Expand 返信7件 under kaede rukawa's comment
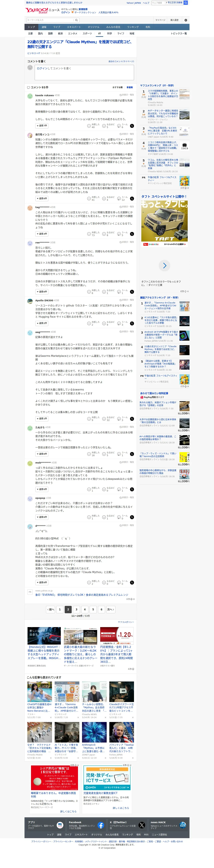 pos(42,126)
